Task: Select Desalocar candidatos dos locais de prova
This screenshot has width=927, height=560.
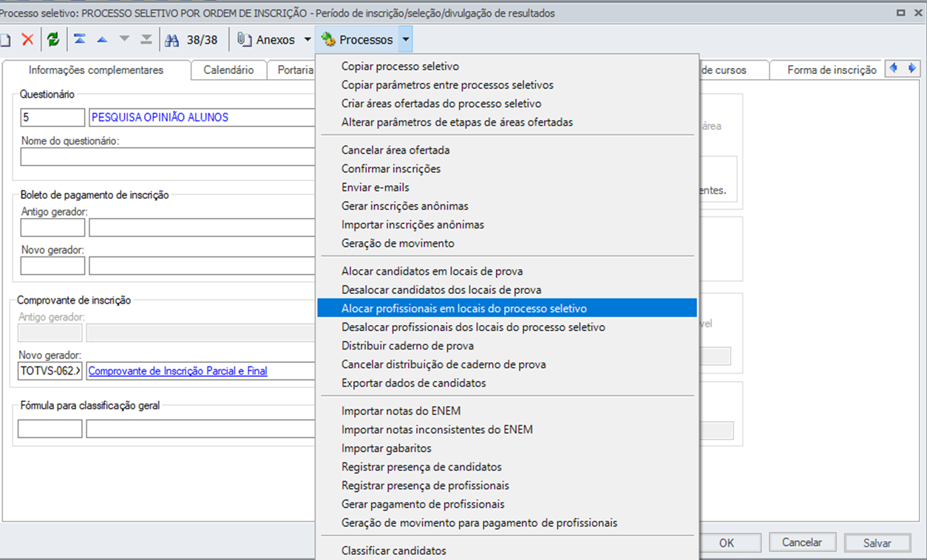Action: (507, 290)
